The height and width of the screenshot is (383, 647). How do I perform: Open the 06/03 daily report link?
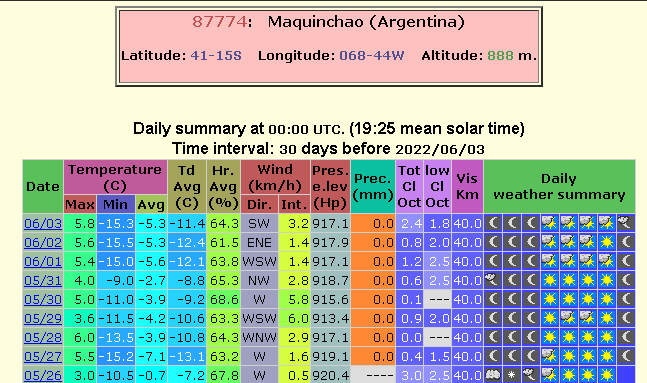(x=43, y=224)
